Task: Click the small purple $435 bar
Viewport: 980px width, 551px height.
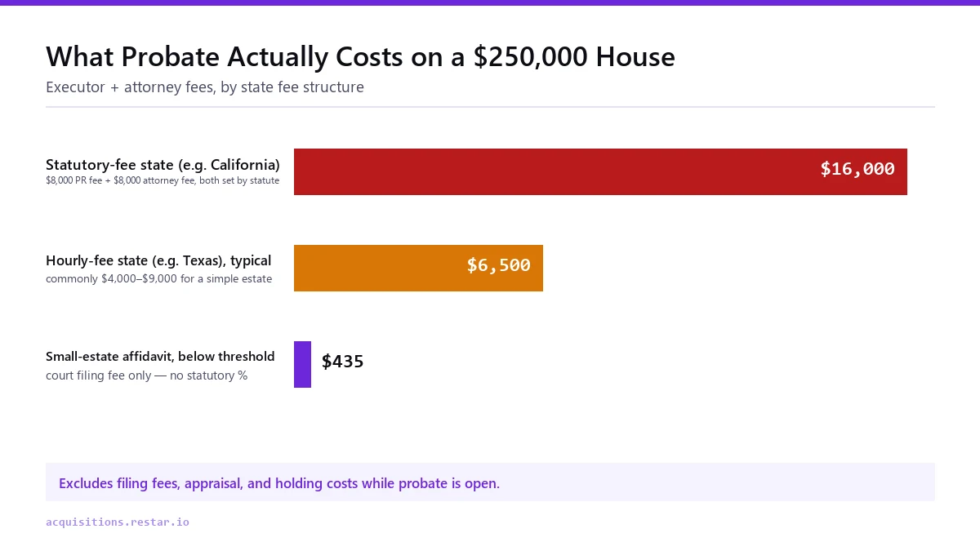Action: pos(302,364)
